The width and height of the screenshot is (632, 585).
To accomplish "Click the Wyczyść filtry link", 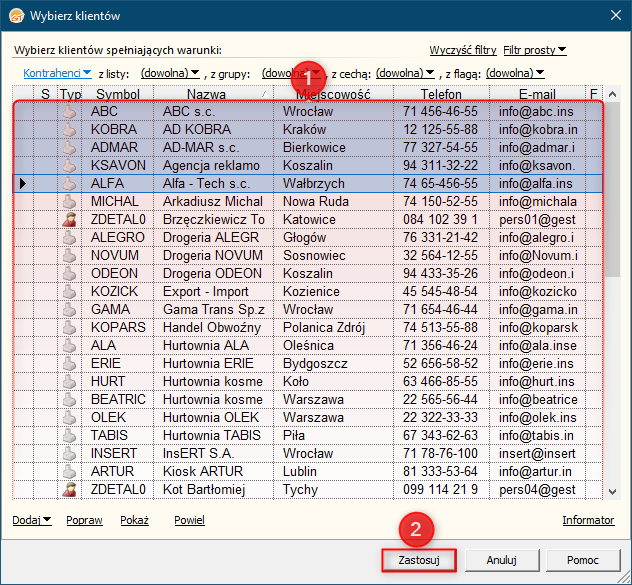I will pyautogui.click(x=463, y=50).
